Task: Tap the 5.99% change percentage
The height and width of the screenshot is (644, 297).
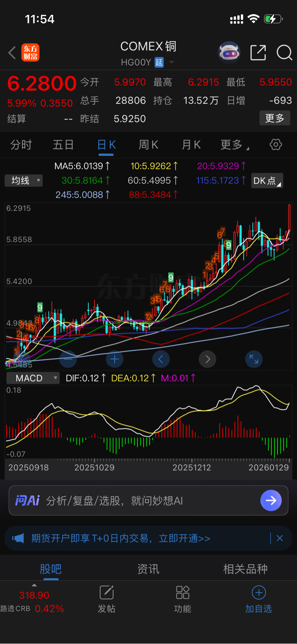Action: tap(22, 103)
